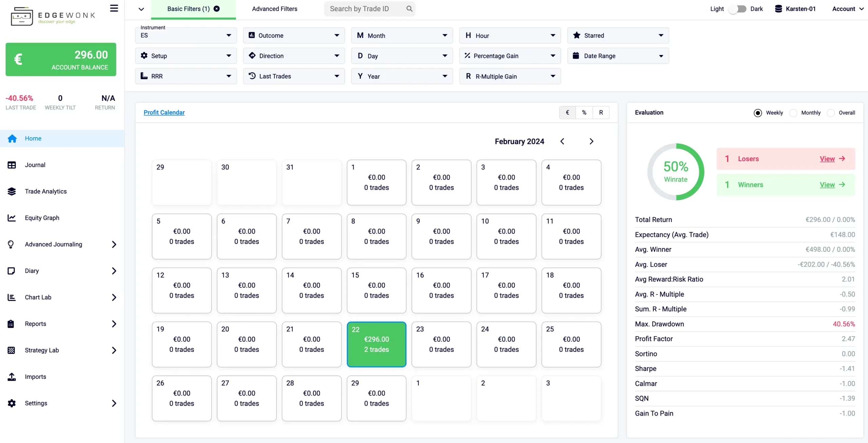Toggle the Light/Dark theme switch
This screenshot has width=868, height=443.
coord(737,9)
